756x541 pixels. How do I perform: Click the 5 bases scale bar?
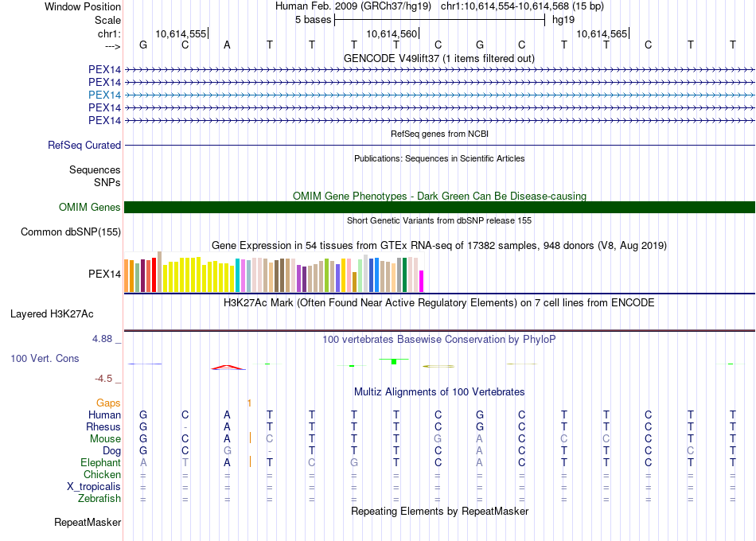438,19
